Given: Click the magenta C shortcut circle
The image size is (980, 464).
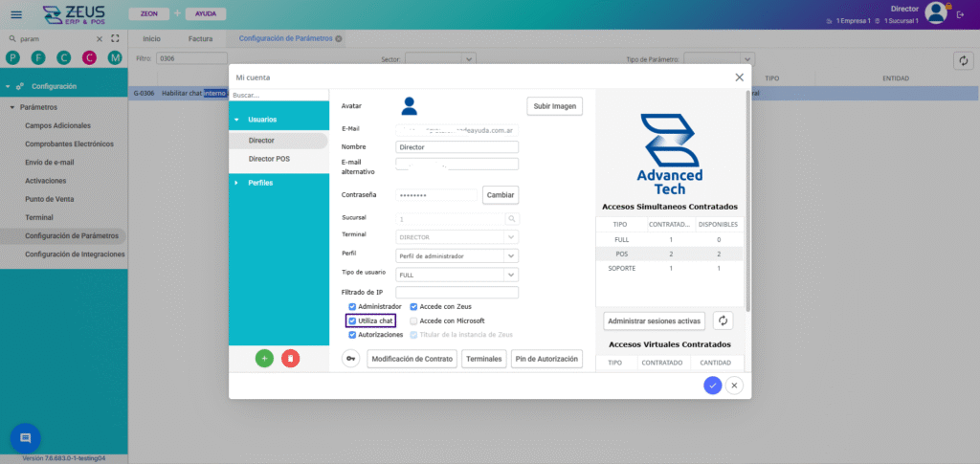Looking at the screenshot, I should pos(89,58).
